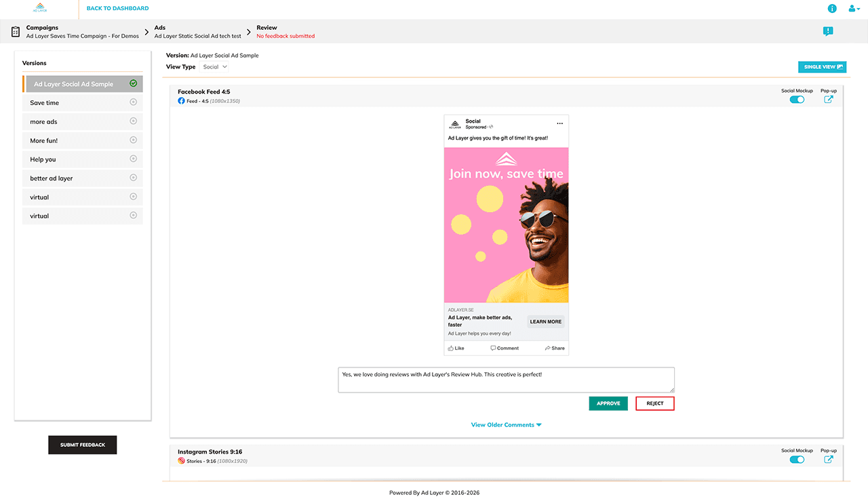Open the user account dropdown top right
Screen dimensions: 868x499
click(x=853, y=8)
